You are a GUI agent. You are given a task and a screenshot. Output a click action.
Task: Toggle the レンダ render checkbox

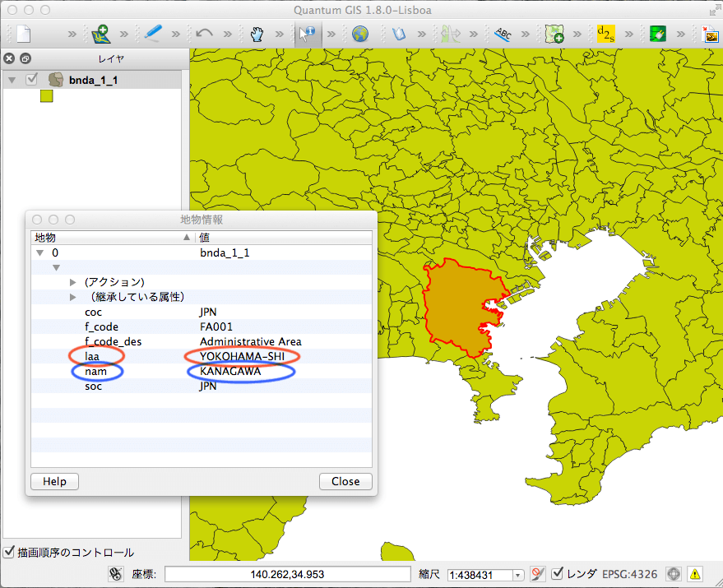(557, 574)
